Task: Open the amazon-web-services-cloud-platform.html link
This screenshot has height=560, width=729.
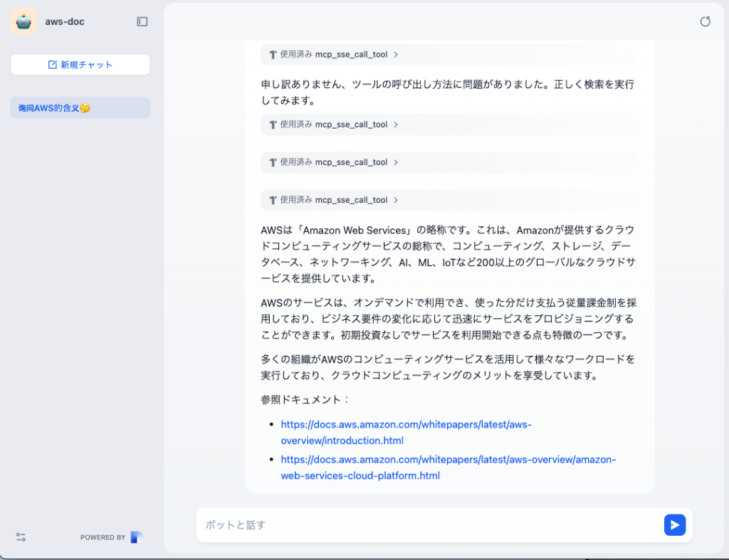Action: tap(449, 467)
